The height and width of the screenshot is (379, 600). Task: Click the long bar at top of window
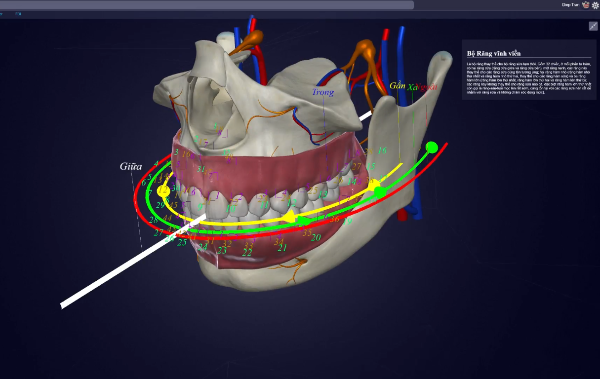pyautogui.click(x=207, y=5)
